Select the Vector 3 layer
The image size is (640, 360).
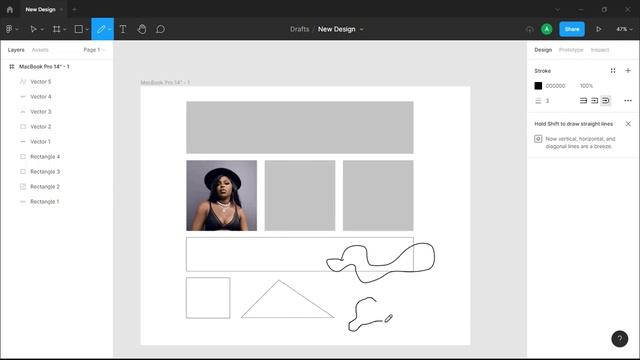pyautogui.click(x=40, y=111)
